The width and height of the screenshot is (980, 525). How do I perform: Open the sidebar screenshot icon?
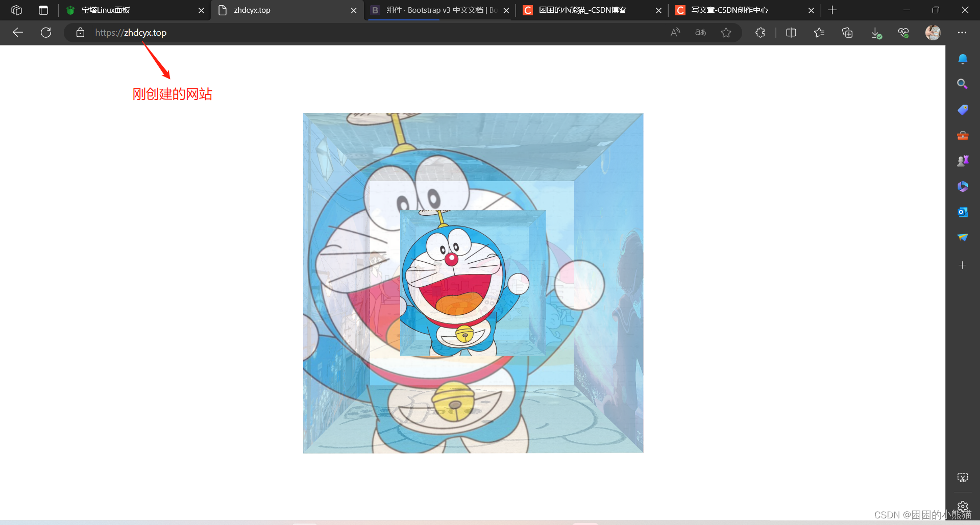[963, 478]
